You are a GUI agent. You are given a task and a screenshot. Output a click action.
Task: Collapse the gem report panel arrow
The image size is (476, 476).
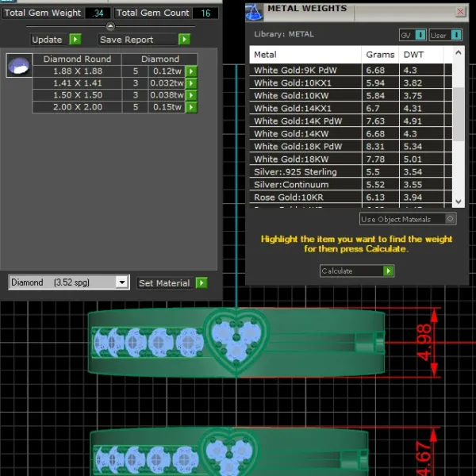[110, 26]
